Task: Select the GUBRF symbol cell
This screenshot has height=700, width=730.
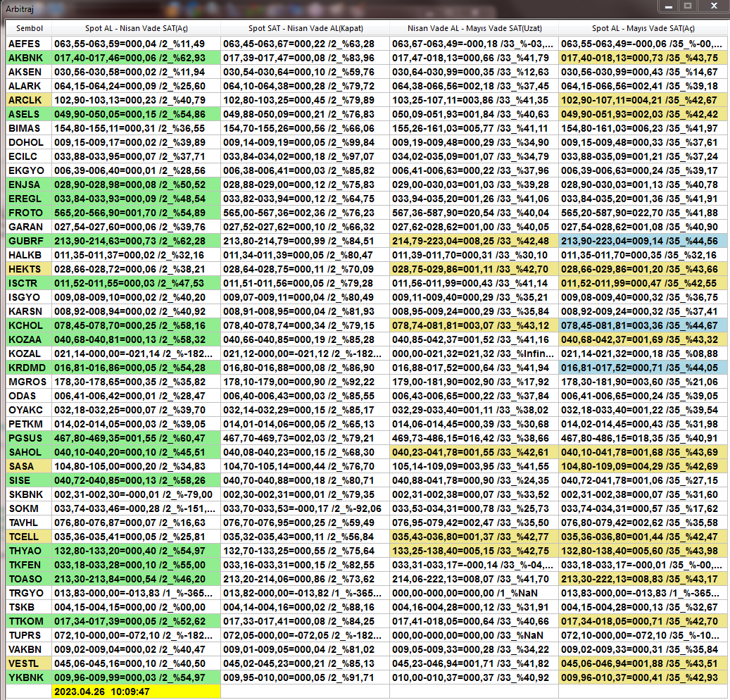Action: point(29,241)
